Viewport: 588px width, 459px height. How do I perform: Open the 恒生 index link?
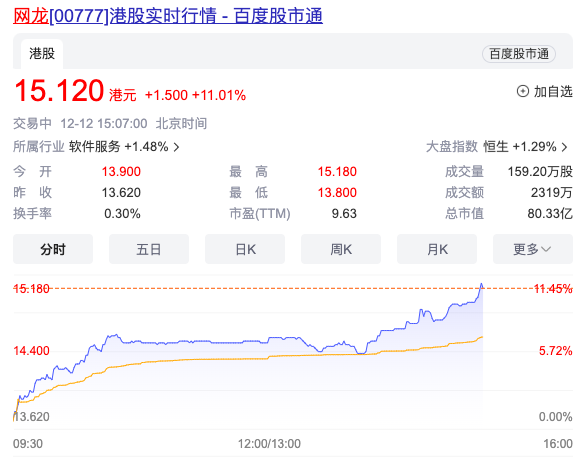(x=495, y=147)
